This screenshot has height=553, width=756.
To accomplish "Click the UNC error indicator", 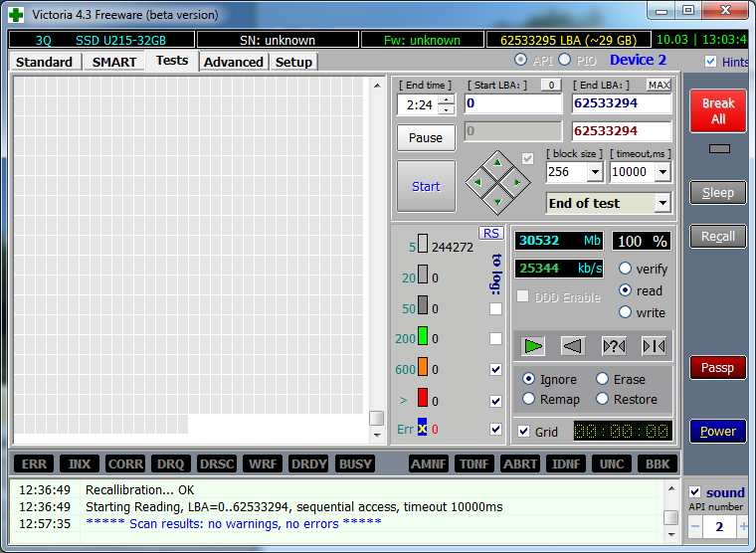I will pyautogui.click(x=612, y=463).
